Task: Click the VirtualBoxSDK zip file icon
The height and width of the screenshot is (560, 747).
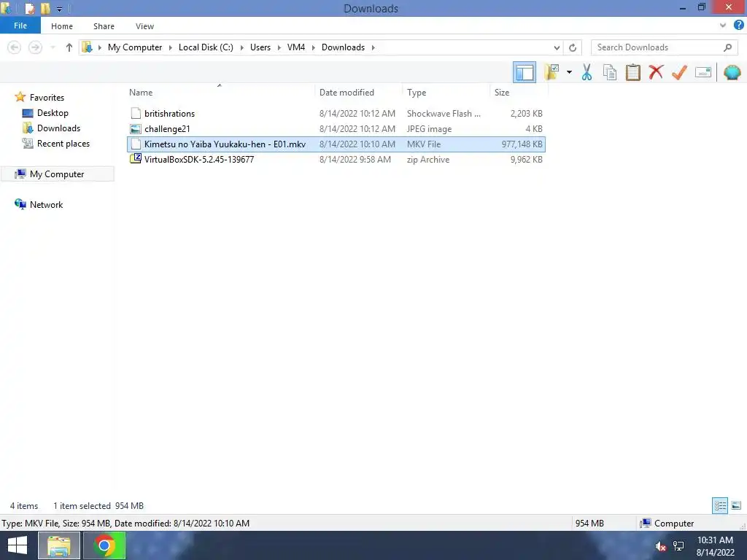Action: point(136,158)
